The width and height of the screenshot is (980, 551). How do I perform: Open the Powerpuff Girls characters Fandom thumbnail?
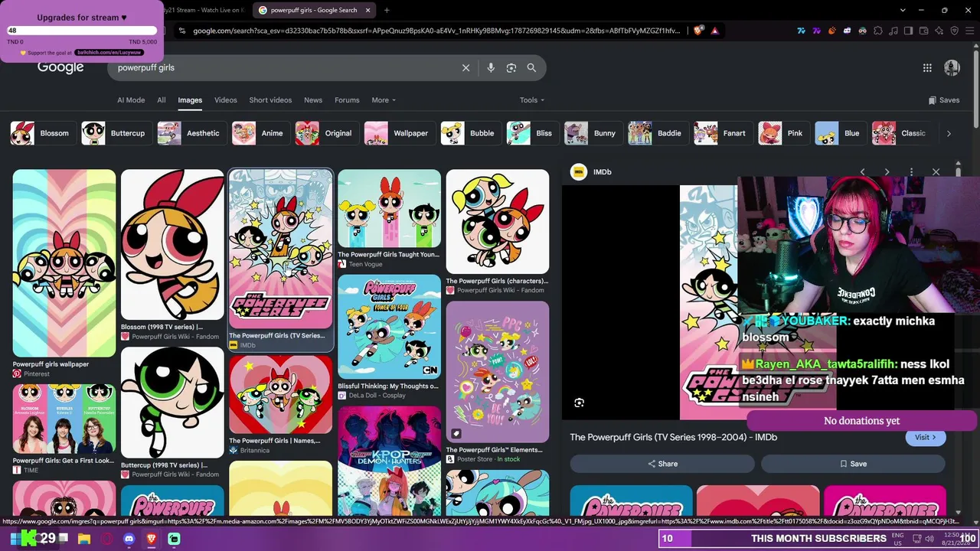click(x=498, y=221)
